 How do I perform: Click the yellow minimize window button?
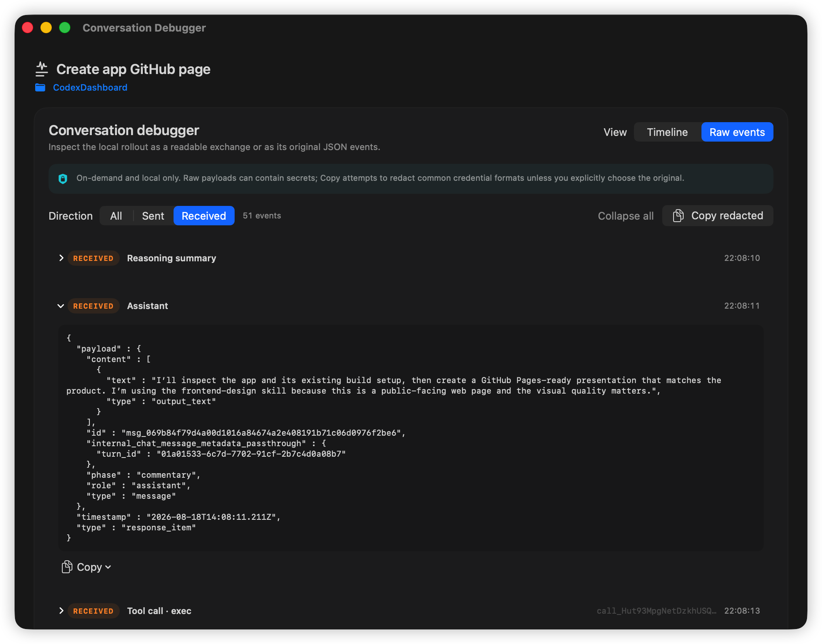(46, 28)
